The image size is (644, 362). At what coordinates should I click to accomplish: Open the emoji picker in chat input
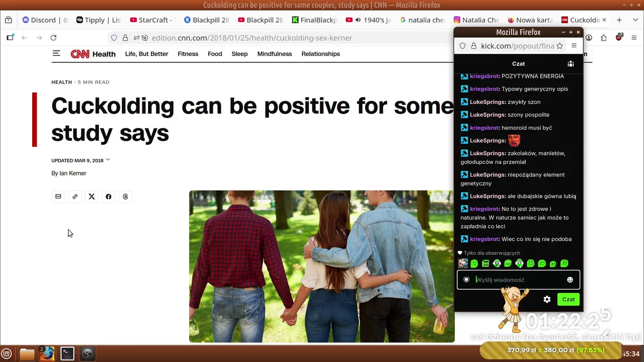coord(570,280)
